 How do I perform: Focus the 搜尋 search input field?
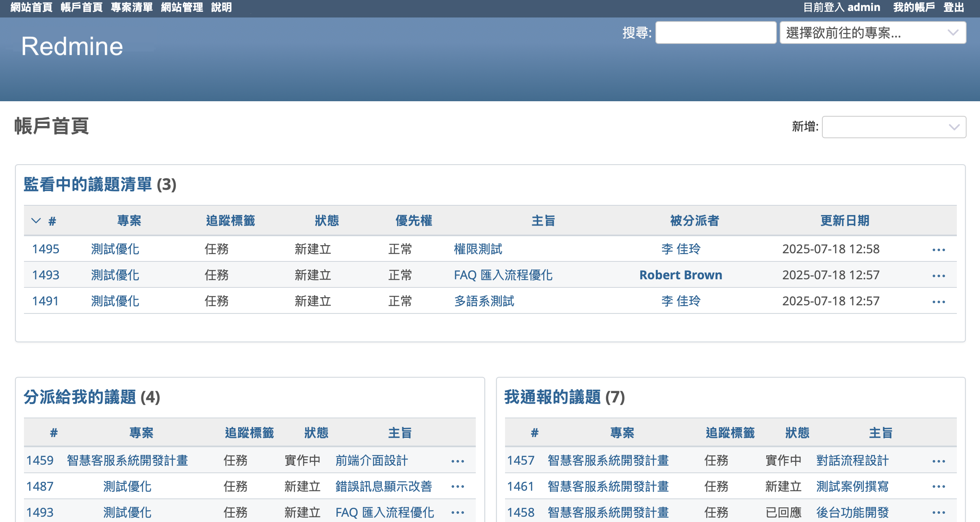[x=716, y=33]
